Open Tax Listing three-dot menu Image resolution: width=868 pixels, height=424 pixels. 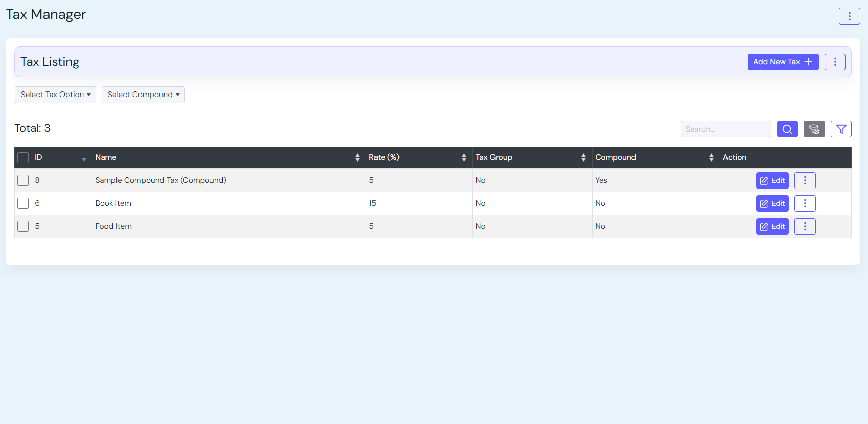[835, 62]
